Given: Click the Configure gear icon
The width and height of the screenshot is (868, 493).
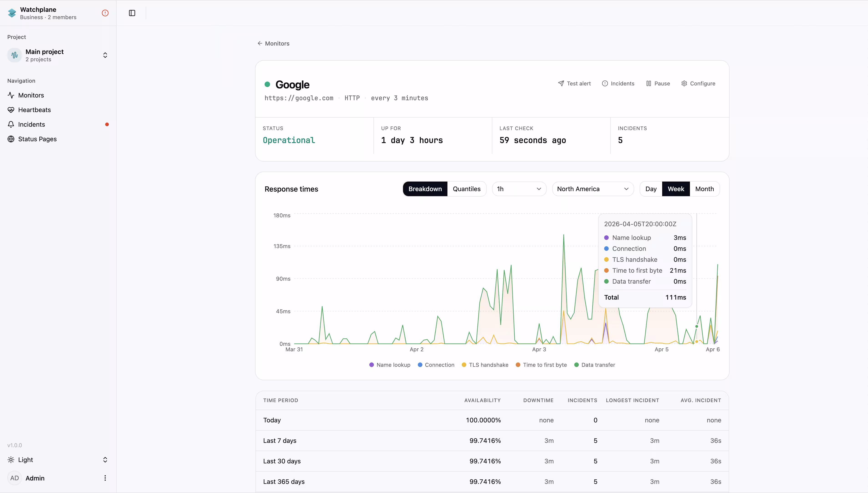Looking at the screenshot, I should [x=684, y=83].
